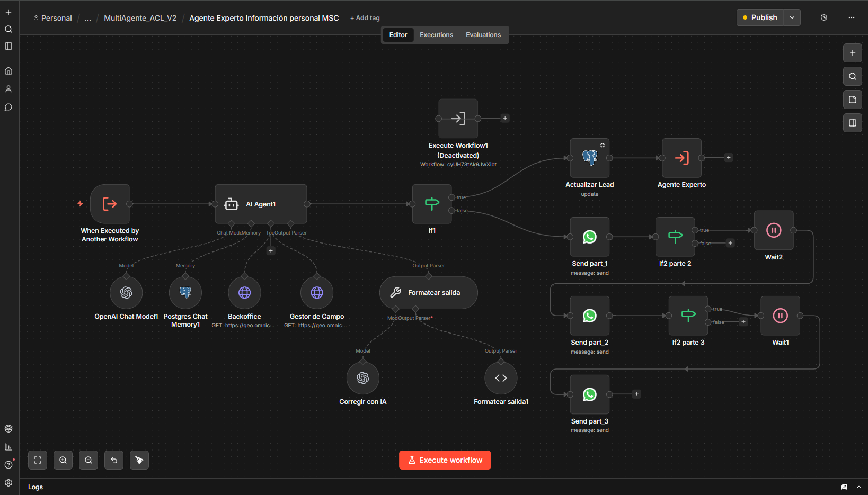Create new item from sidebar plus

click(x=8, y=12)
